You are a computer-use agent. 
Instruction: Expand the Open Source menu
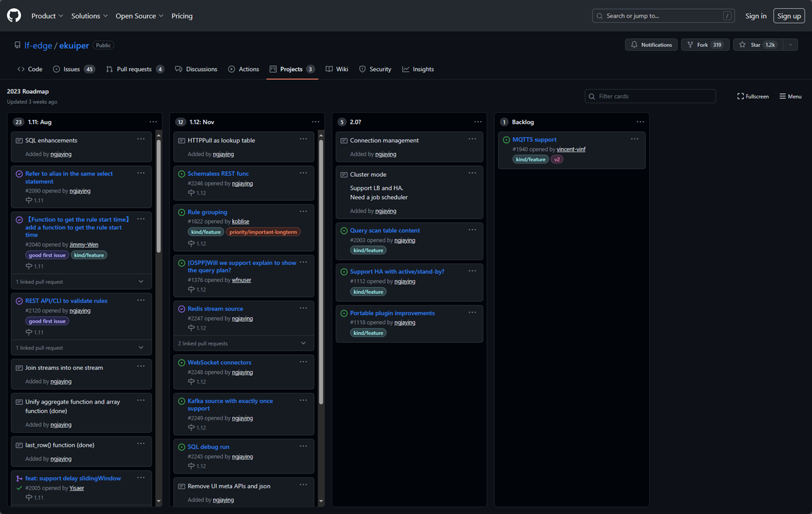pyautogui.click(x=140, y=16)
